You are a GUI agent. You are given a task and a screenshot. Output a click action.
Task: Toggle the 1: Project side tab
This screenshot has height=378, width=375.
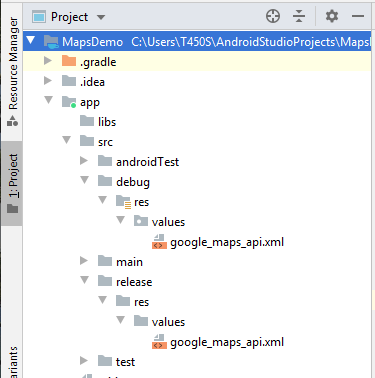click(13, 183)
